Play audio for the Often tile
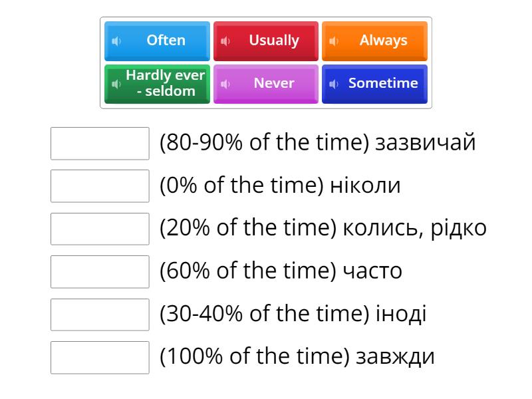532x399 pixels. click(116, 41)
